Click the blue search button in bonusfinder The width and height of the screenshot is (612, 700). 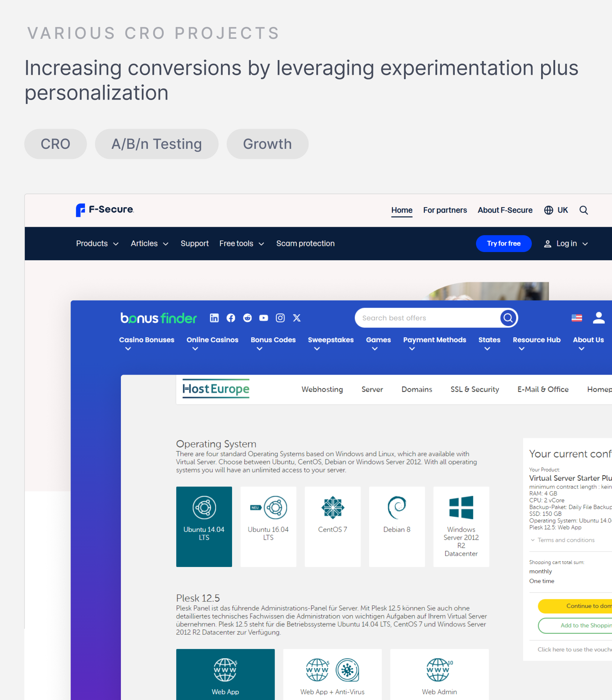point(508,318)
